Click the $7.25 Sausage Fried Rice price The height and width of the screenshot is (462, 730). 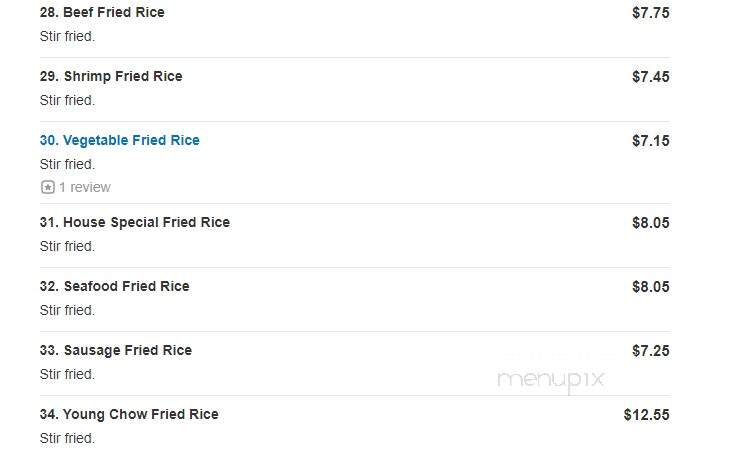[x=650, y=351]
